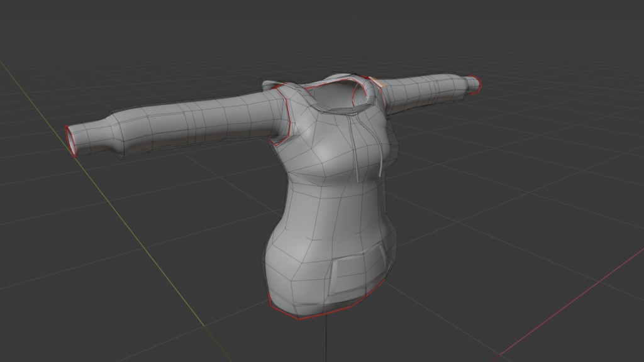The width and height of the screenshot is (644, 362).
Task: Click the left sleeve cuff opening
Action: [x=71, y=140]
